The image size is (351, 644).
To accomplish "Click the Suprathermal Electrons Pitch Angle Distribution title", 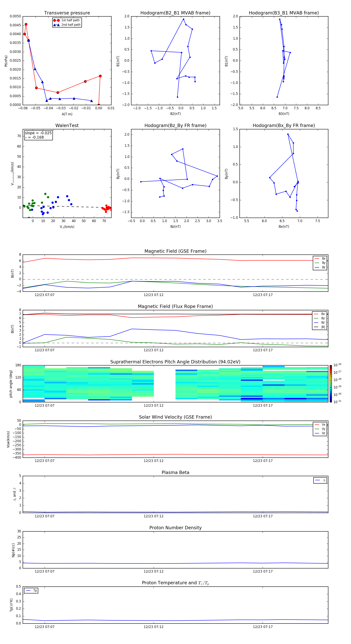I will pos(175,362).
